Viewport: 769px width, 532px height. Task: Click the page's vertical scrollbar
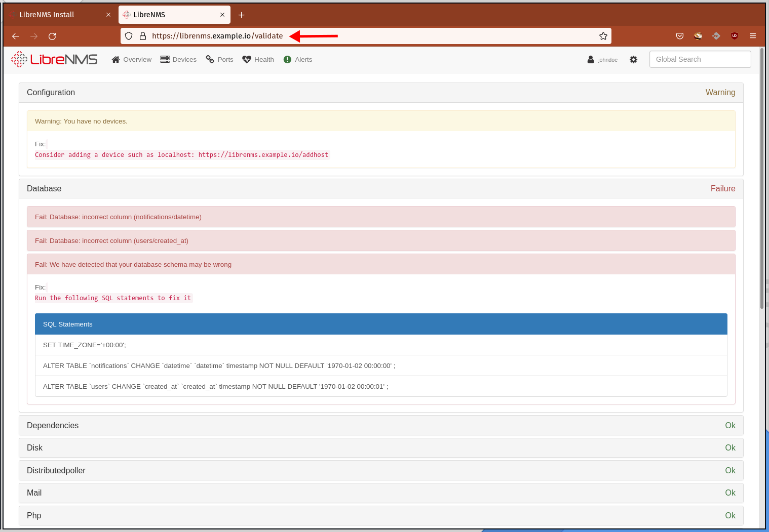tap(761, 177)
